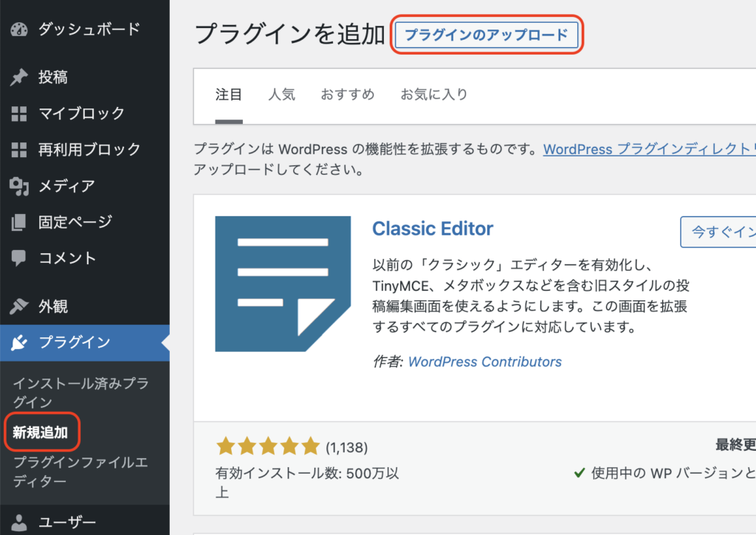Click the 有効インストール数: 500万以上 text

click(x=307, y=483)
